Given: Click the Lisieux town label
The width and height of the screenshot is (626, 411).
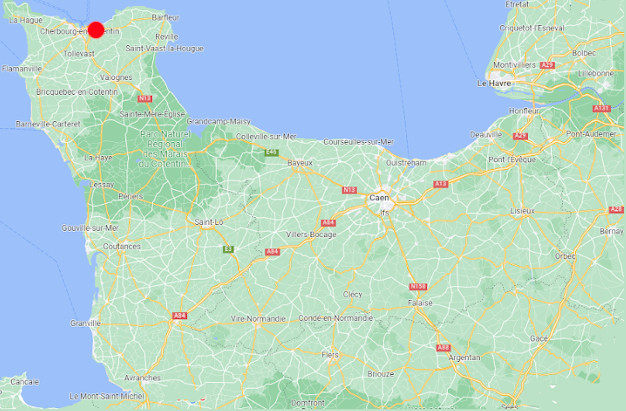Looking at the screenshot, I should point(522,211).
